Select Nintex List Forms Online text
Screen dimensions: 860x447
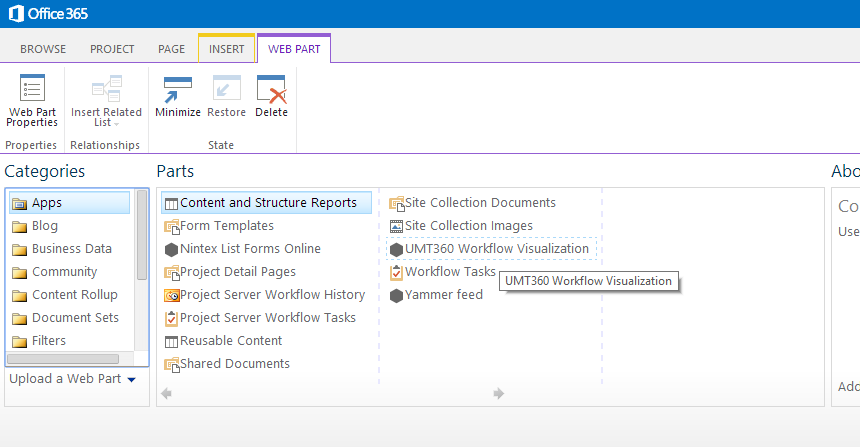250,248
